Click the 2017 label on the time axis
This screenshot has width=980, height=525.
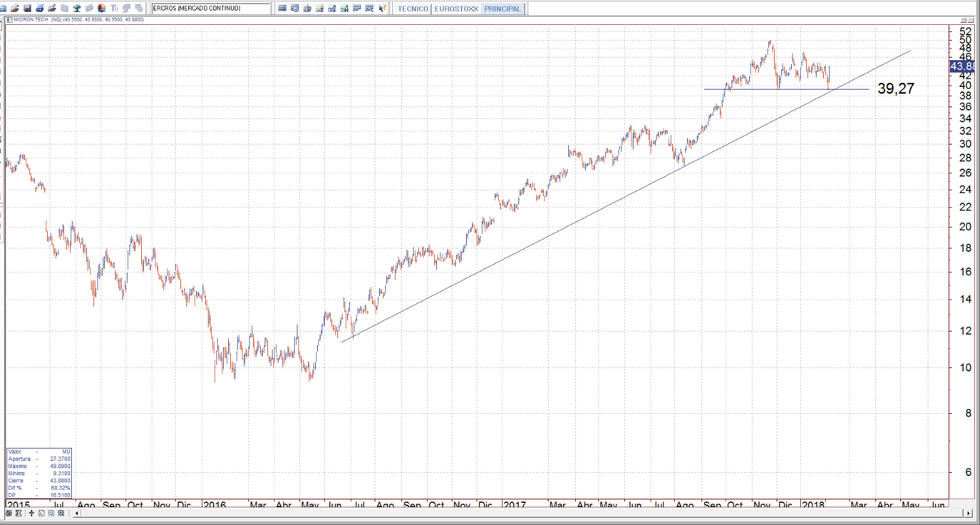coord(515,505)
